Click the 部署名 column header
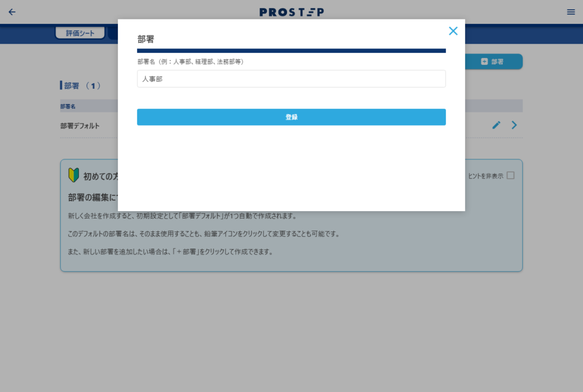583x392 pixels. [68, 106]
